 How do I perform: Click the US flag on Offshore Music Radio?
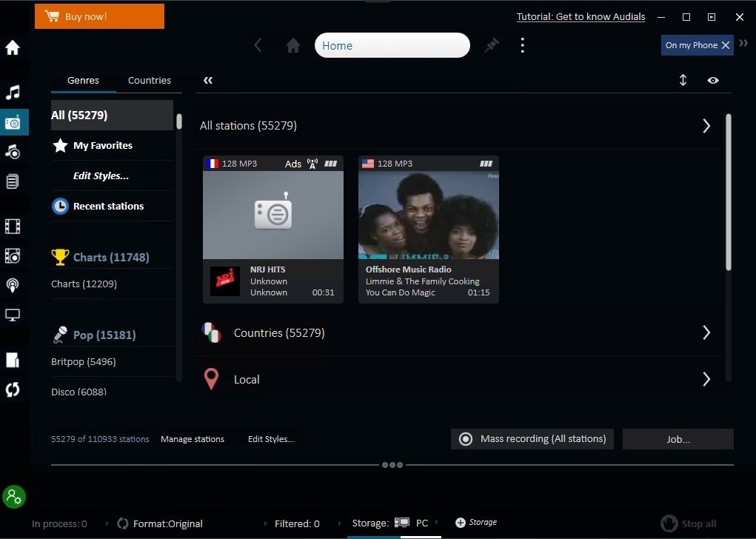pos(368,164)
